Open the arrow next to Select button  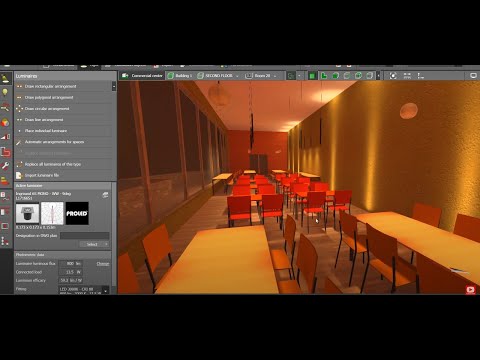[x=107, y=244]
